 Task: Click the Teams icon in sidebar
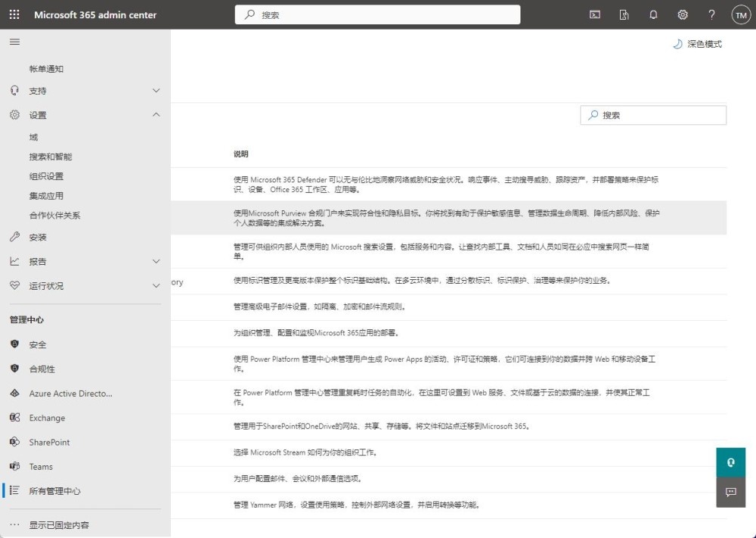tap(14, 466)
